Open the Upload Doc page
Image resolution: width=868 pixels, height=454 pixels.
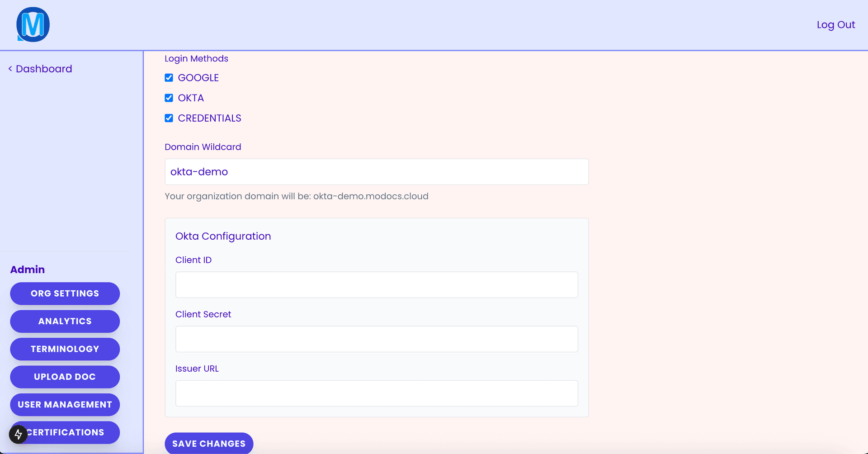pyautogui.click(x=65, y=377)
